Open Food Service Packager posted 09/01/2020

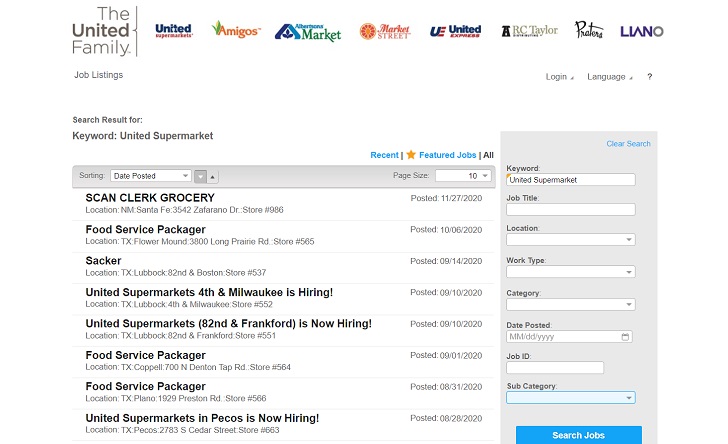(x=145, y=355)
